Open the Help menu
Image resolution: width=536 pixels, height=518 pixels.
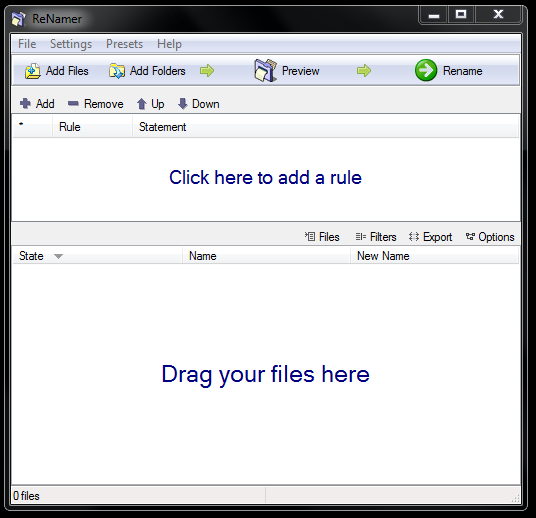tap(169, 44)
